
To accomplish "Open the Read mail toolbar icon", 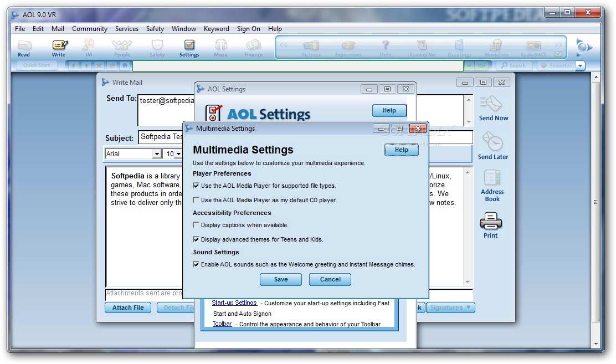I will click(24, 48).
